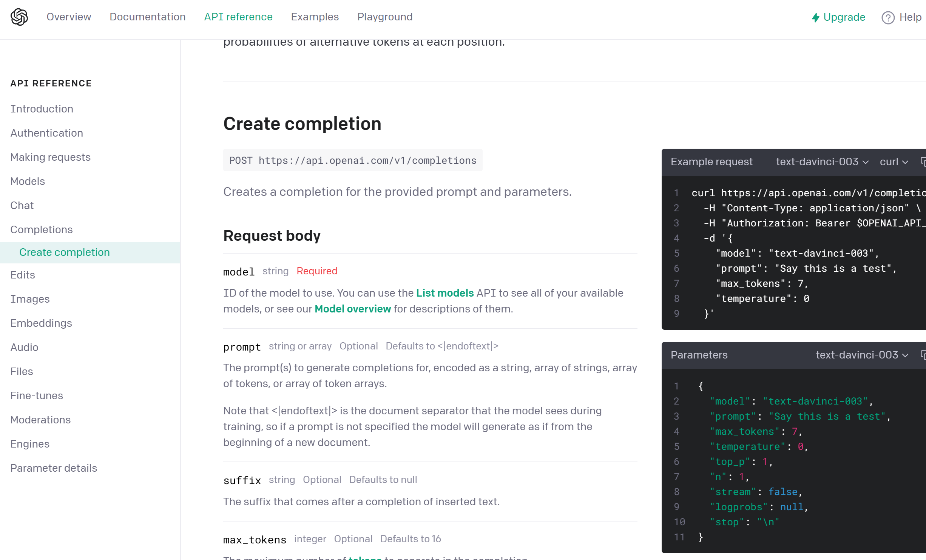The image size is (926, 560).
Task: Open the Playground tab
Action: [x=385, y=17]
